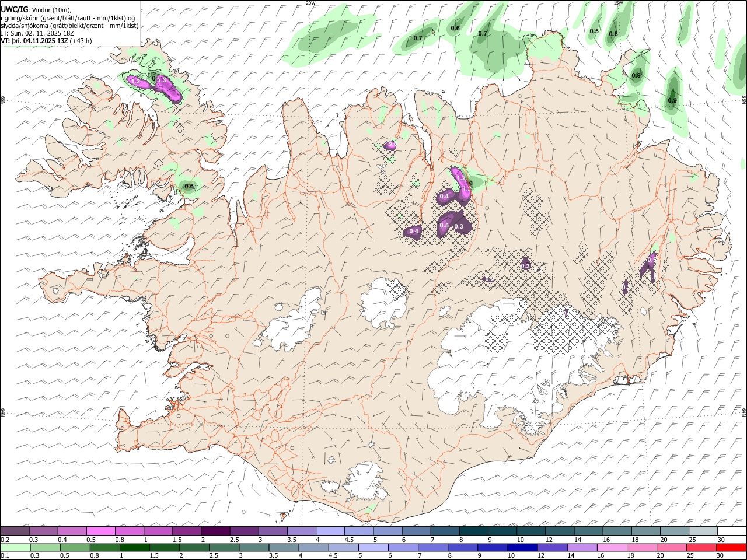Select the 'VT: þri. 04.11.2025 13Z' valid time text
The image size is (747, 560).
[35, 41]
